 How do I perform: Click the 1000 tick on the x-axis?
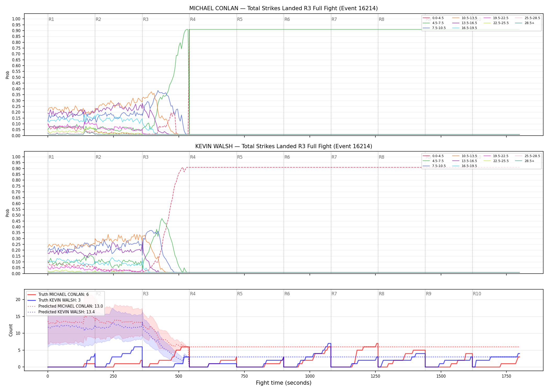[310, 376]
